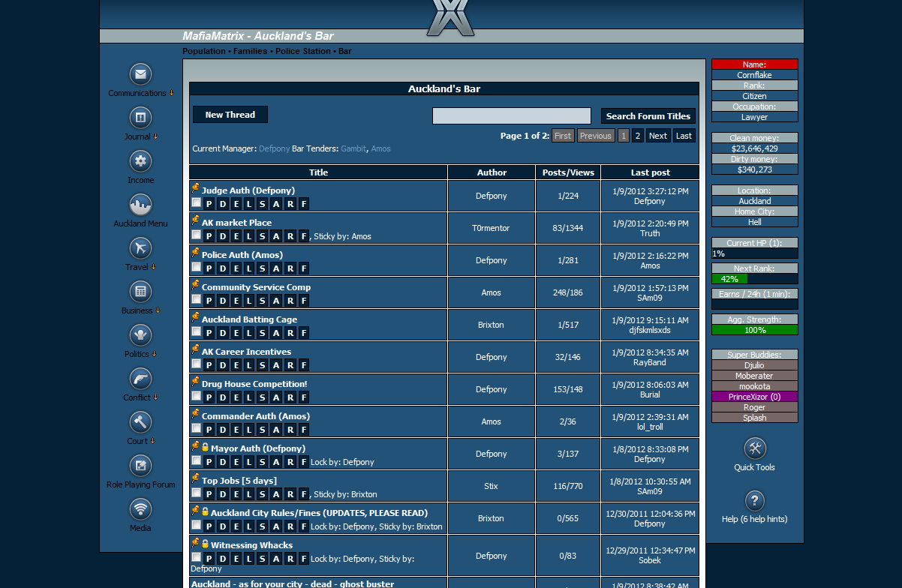Click the S icon under Auckland Batting Cage
Screen dimensions: 902x588
263,333
